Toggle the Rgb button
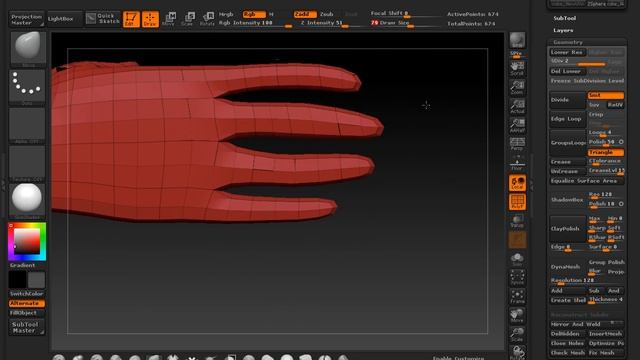The height and width of the screenshot is (360, 640). [254, 14]
